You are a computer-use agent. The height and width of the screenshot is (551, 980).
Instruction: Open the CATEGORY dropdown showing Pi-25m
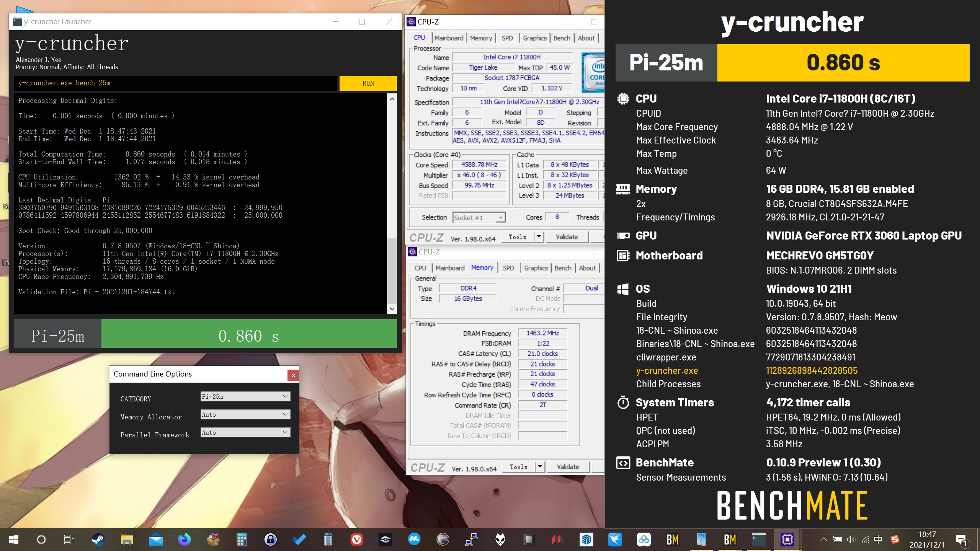coord(245,396)
